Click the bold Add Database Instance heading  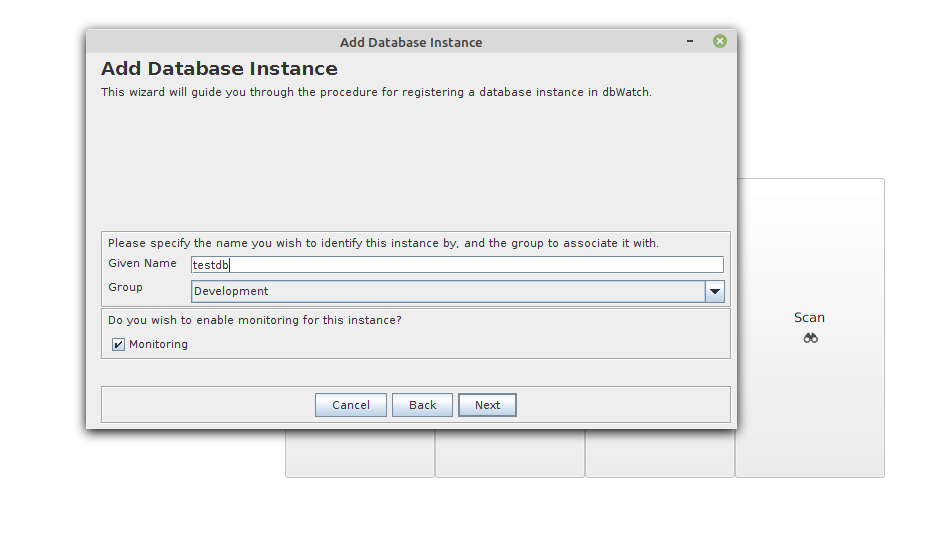[219, 69]
